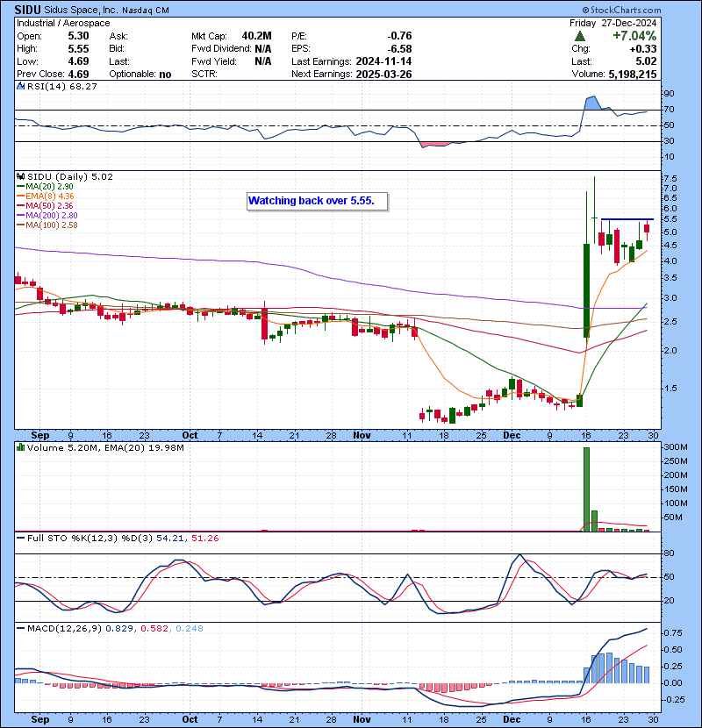Viewport: 702px width, 728px height.
Task: Click the Last Earnings date 2024-11-14
Action: tap(383, 61)
